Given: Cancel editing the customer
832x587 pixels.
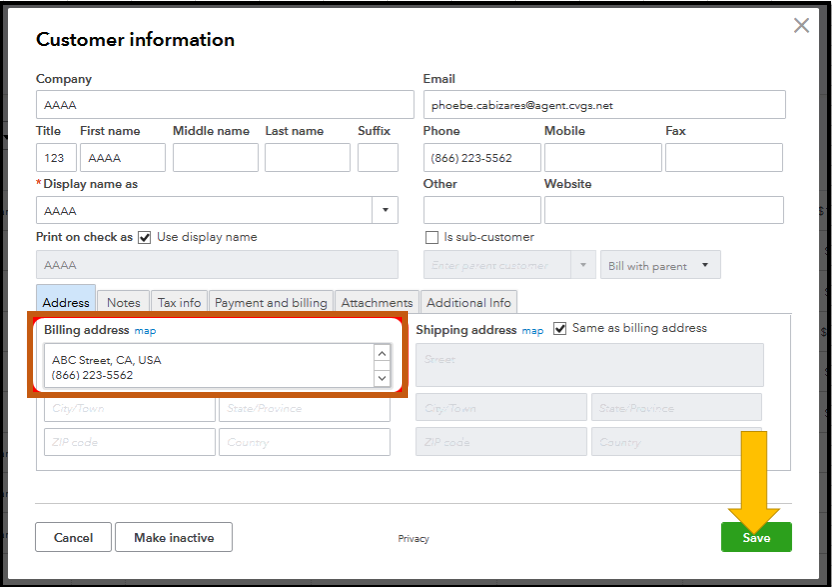Looking at the screenshot, I should coord(73,537).
